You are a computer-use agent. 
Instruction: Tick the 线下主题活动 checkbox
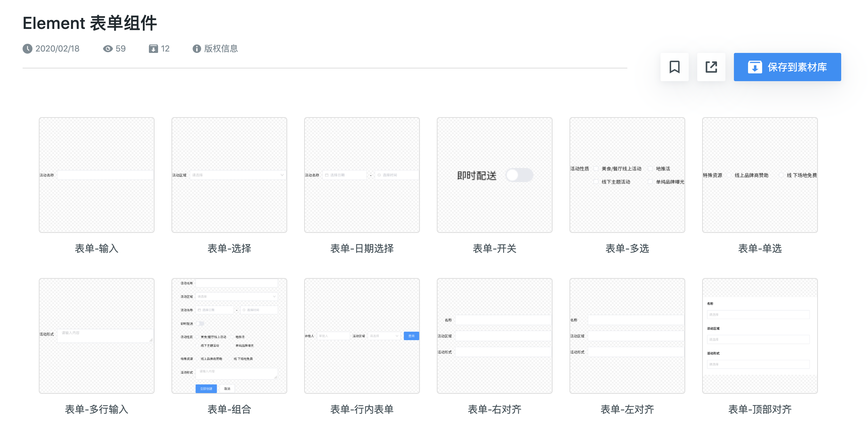[x=596, y=182]
